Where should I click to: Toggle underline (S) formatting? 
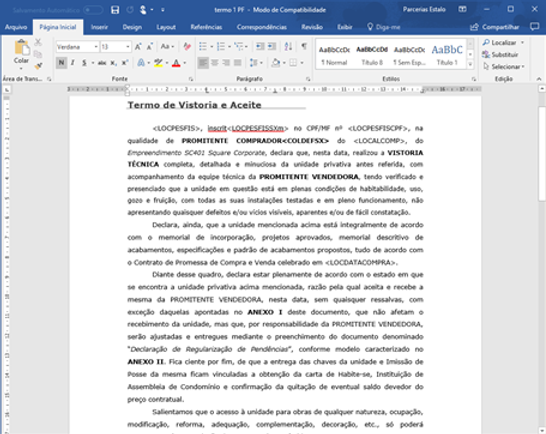[x=84, y=63]
